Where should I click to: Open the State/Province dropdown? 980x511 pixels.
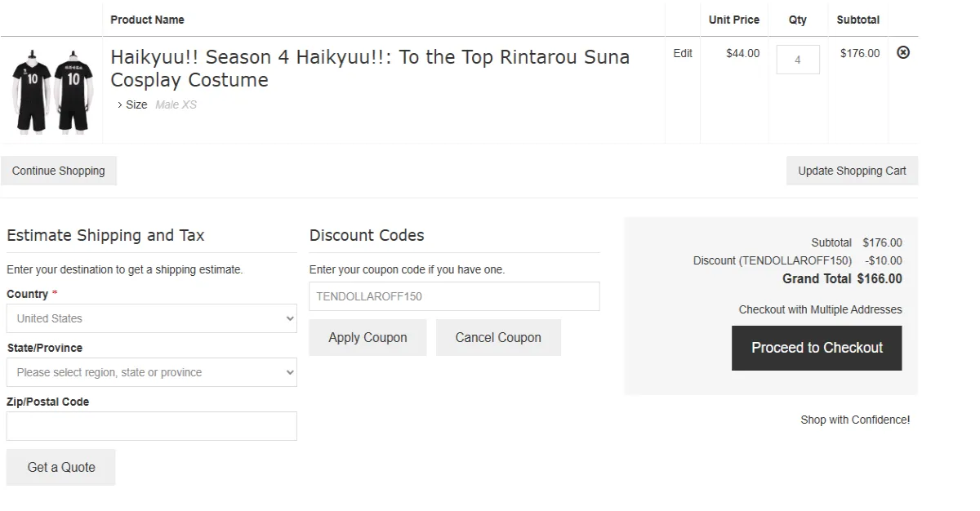click(x=151, y=372)
